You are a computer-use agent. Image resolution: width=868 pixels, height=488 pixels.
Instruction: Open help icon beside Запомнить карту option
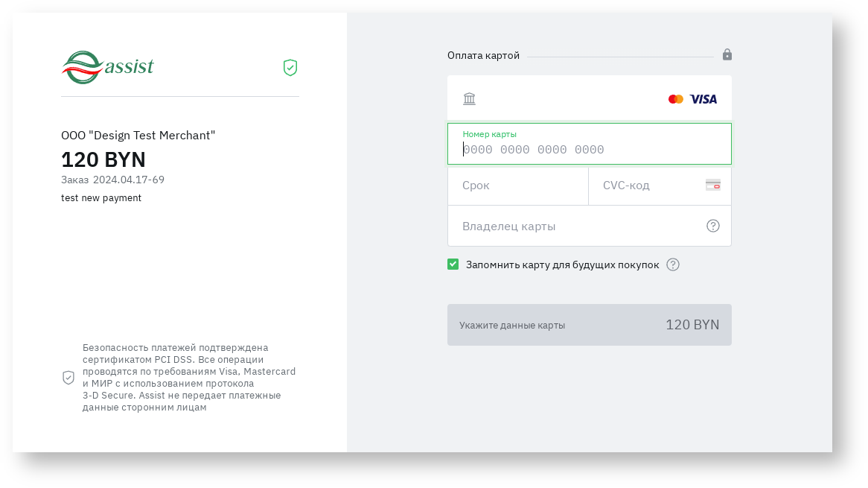pyautogui.click(x=673, y=264)
